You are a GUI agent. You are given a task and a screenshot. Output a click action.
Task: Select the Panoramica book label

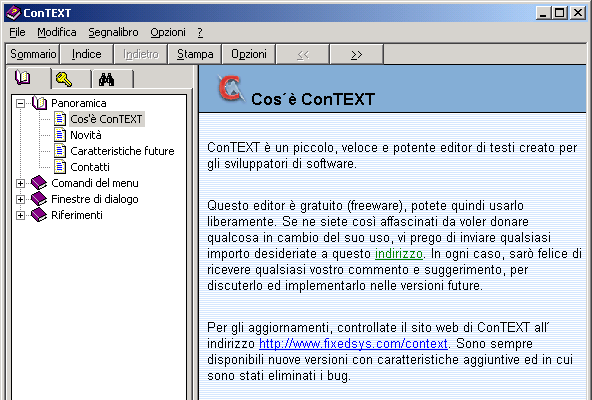pyautogui.click(x=79, y=103)
